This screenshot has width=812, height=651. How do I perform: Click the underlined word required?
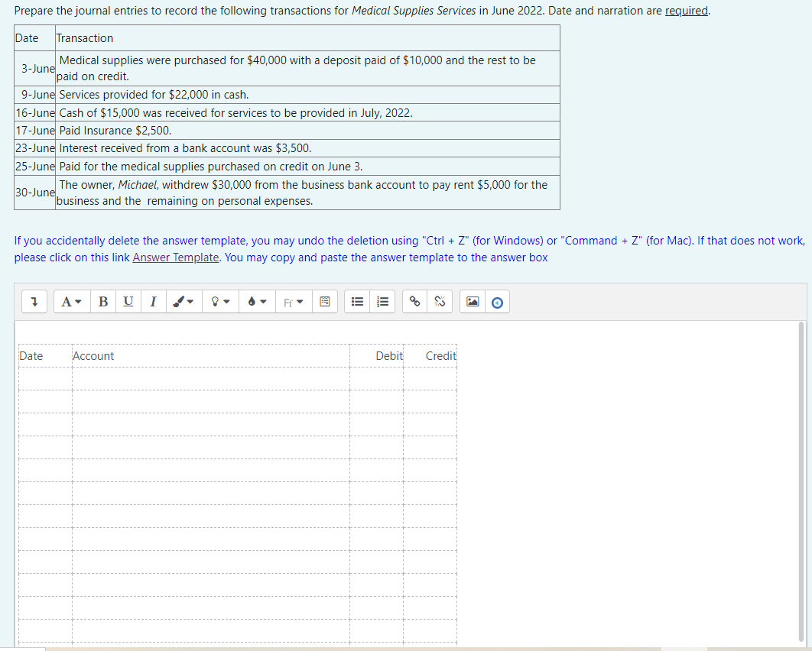tap(687, 10)
